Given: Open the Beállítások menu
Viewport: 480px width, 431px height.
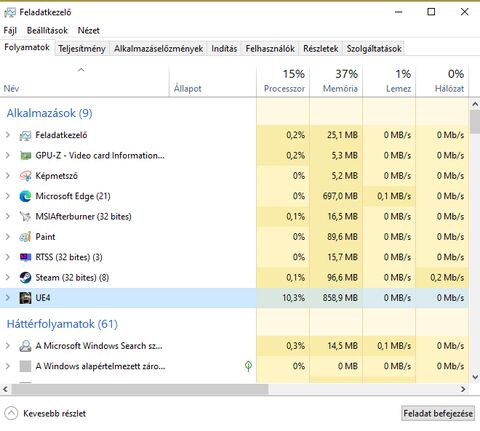Looking at the screenshot, I should pyautogui.click(x=47, y=31).
